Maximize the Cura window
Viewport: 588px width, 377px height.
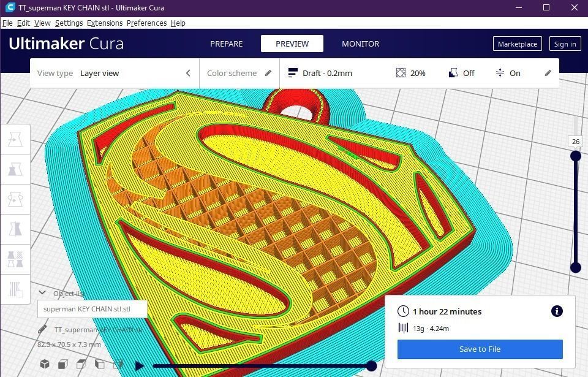(546, 7)
